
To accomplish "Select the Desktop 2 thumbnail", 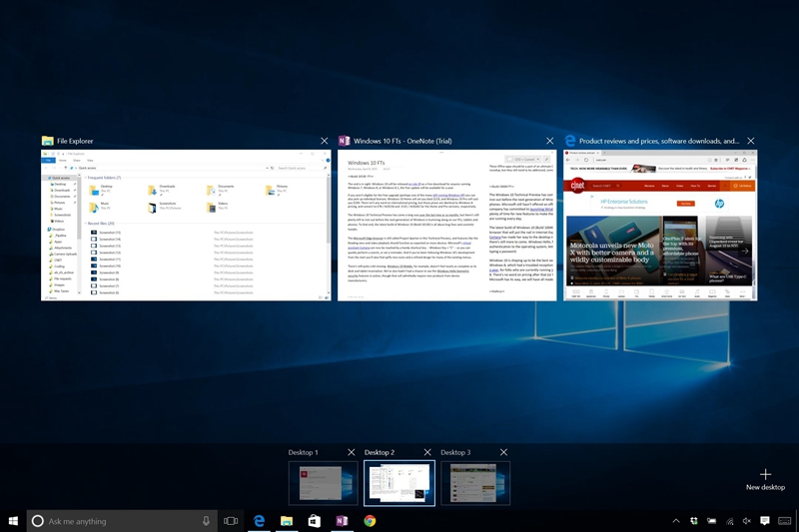I will pyautogui.click(x=399, y=483).
